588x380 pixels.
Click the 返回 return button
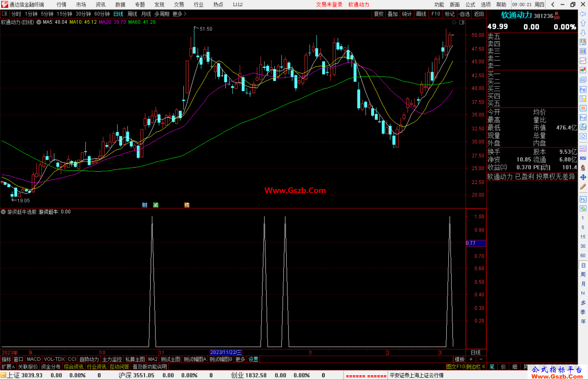click(x=479, y=14)
